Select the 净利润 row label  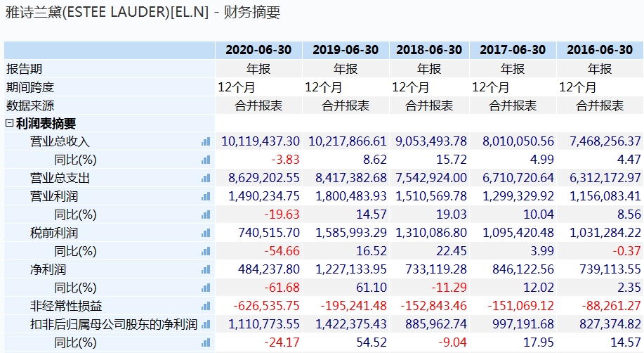click(48, 269)
